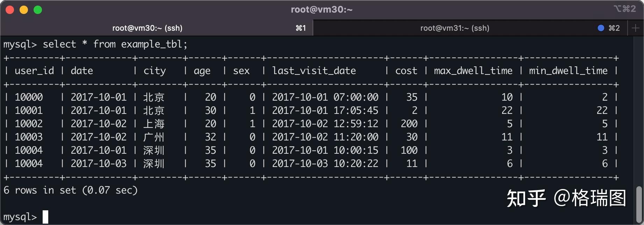Click the blue activity dot on the vm31 tab

[601, 28]
